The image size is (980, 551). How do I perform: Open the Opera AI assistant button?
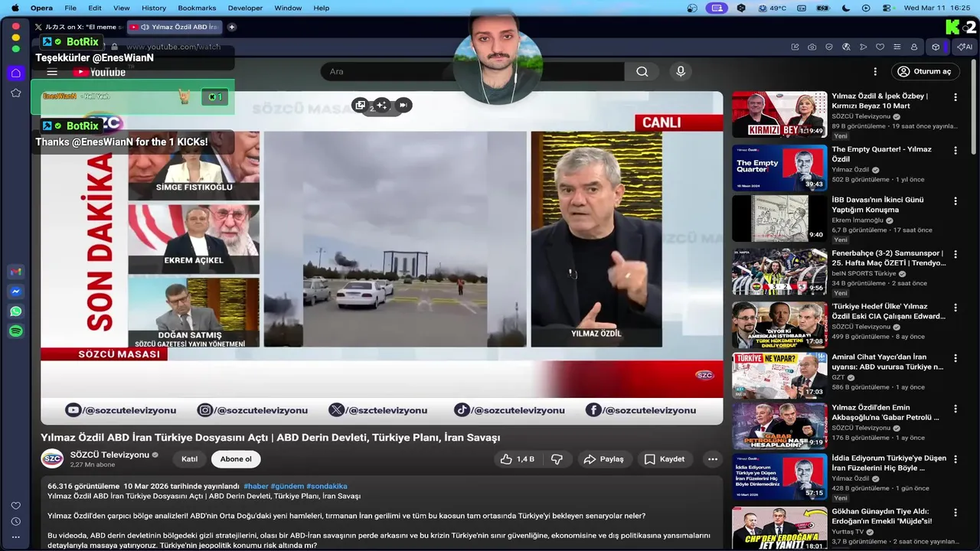click(964, 47)
